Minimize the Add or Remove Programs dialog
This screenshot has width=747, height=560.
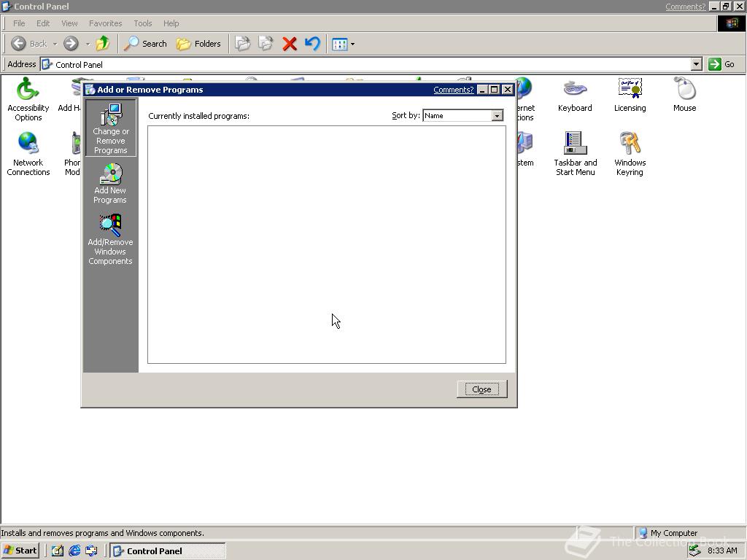tap(483, 90)
